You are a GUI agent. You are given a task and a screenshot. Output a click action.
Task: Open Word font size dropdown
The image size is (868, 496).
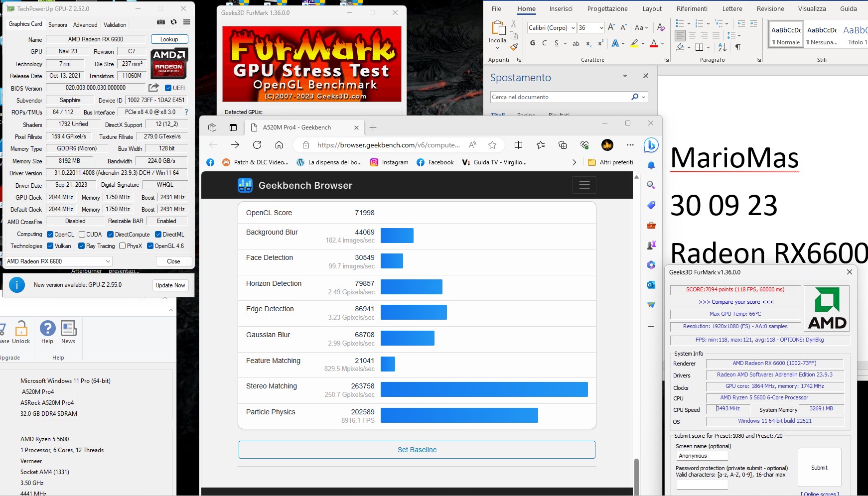tap(601, 28)
